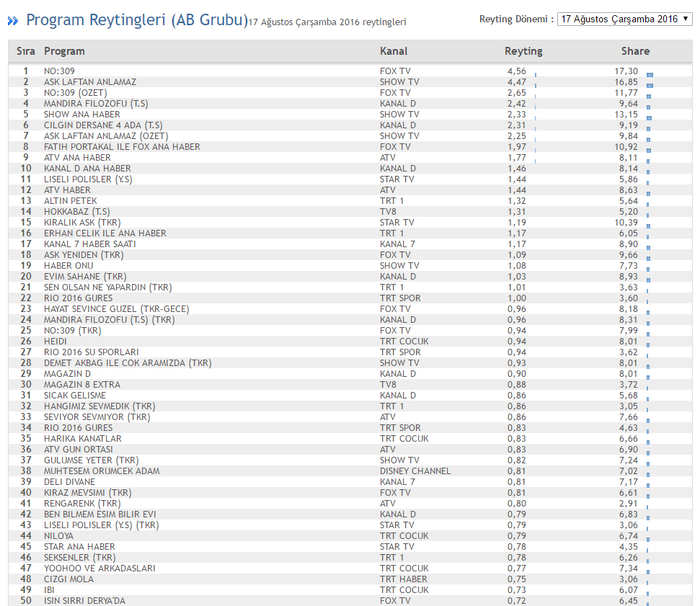Select HARIKA KANATLAR row
700x606 pixels.
click(x=350, y=439)
